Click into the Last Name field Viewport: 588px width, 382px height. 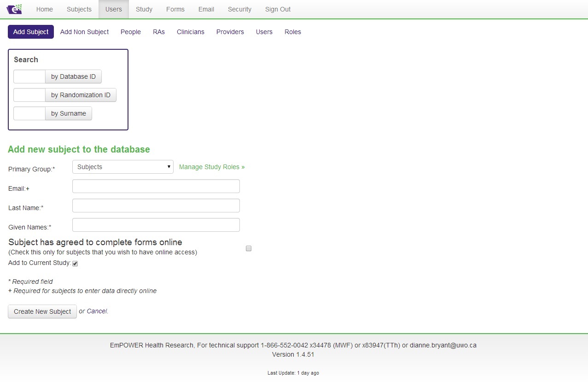coord(156,206)
